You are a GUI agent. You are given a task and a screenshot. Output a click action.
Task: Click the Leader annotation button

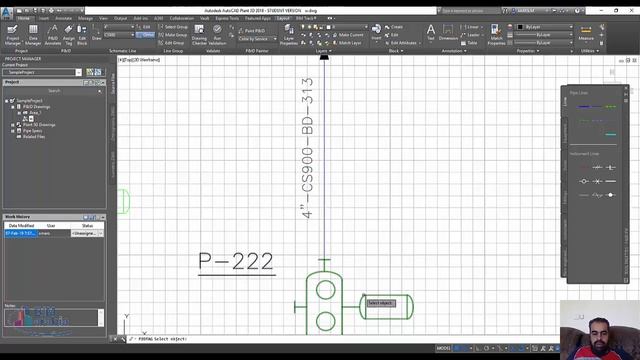(471, 35)
